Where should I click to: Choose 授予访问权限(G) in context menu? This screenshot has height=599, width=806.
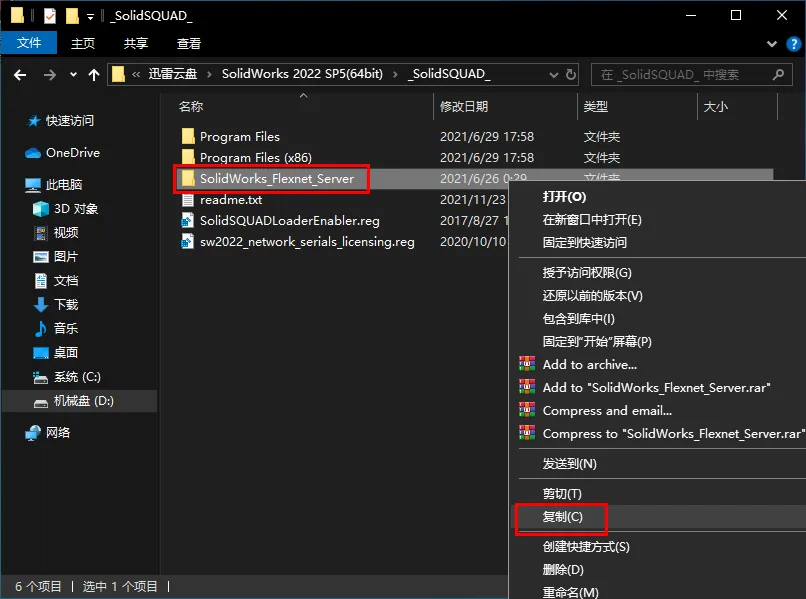[587, 273]
